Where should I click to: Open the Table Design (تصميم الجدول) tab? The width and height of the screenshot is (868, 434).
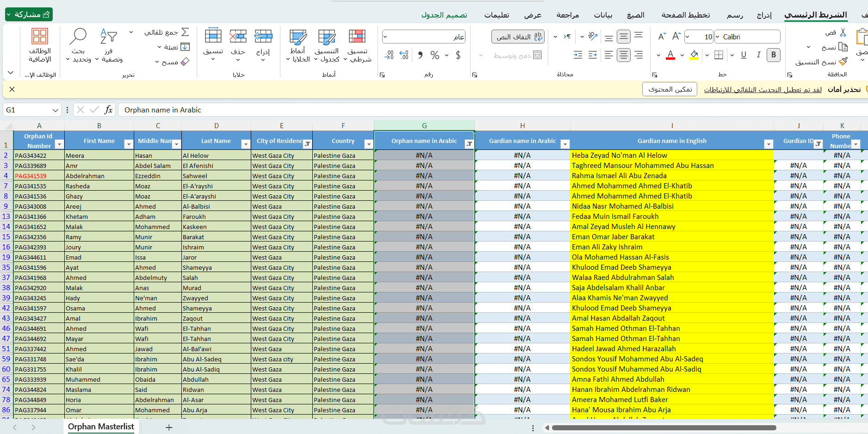[444, 15]
